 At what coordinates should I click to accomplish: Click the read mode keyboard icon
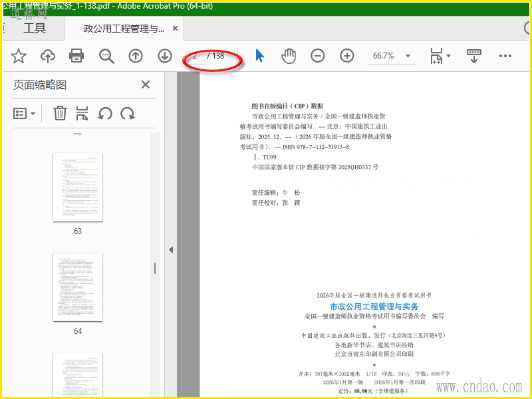point(474,56)
